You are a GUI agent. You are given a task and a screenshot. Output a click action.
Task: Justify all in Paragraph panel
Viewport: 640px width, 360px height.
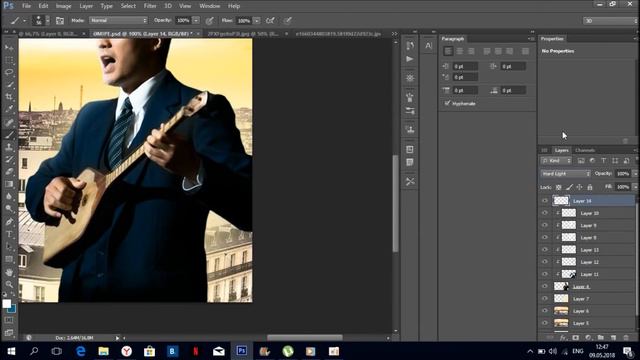tap(525, 51)
